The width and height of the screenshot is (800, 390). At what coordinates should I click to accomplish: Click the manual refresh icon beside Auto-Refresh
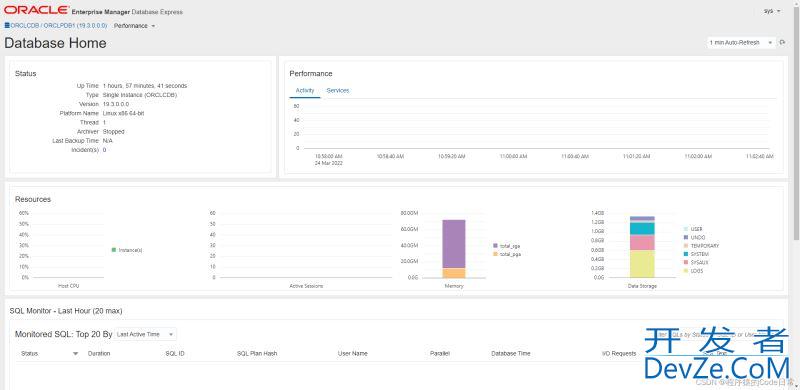782,43
